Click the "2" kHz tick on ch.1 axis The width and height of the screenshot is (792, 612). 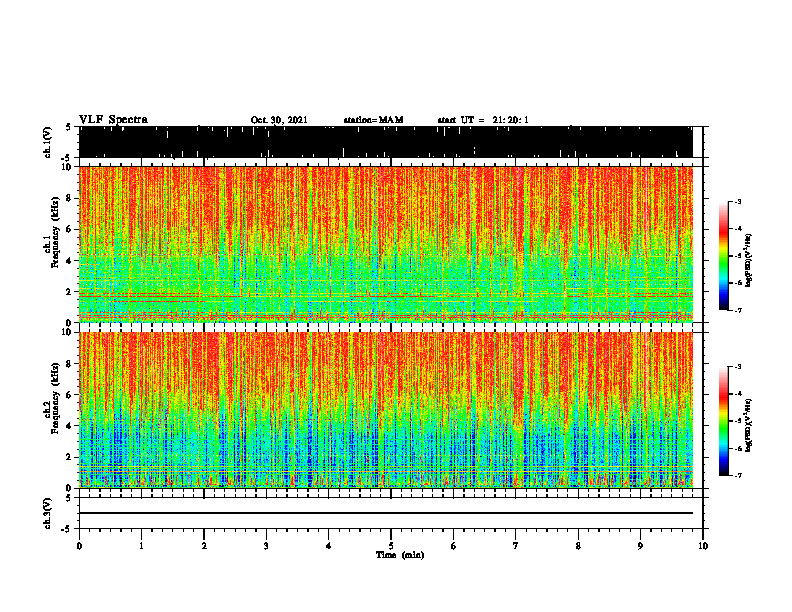coord(69,292)
